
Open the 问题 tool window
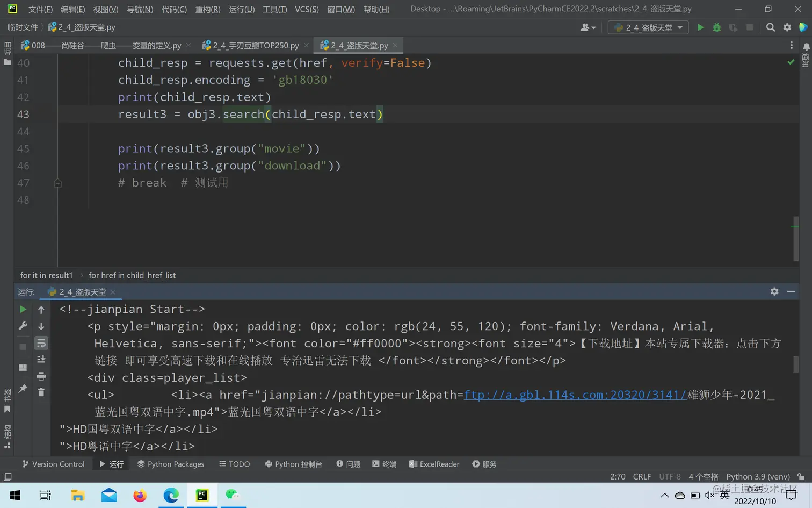point(348,464)
